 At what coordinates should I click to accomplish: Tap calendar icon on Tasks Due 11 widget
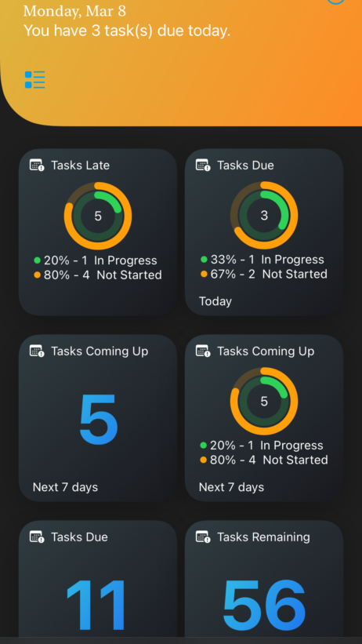pos(37,537)
